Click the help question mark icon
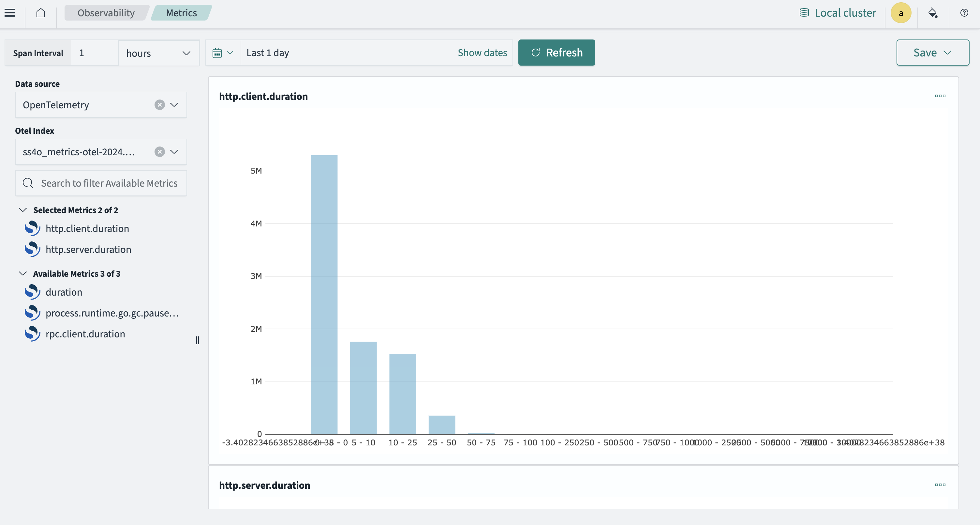 [x=964, y=13]
